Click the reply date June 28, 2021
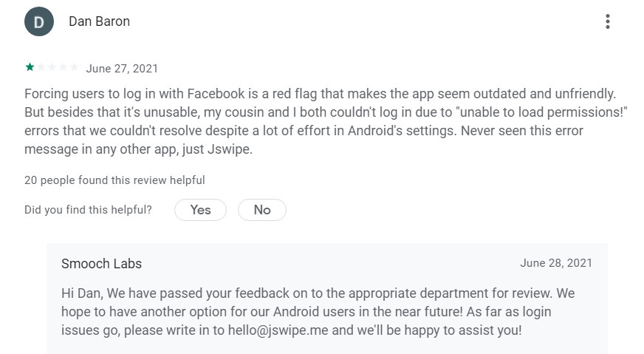Viewport: 644px width, 354px height. [x=557, y=263]
